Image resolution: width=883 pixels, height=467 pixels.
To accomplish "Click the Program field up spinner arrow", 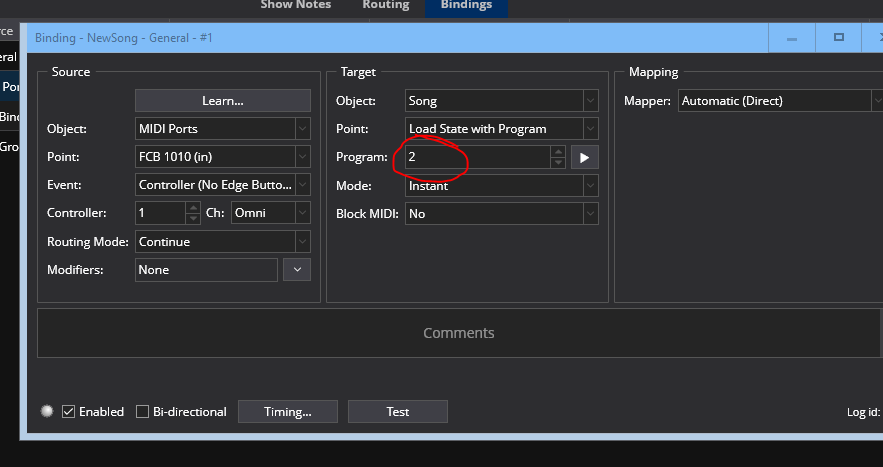I will tap(558, 152).
